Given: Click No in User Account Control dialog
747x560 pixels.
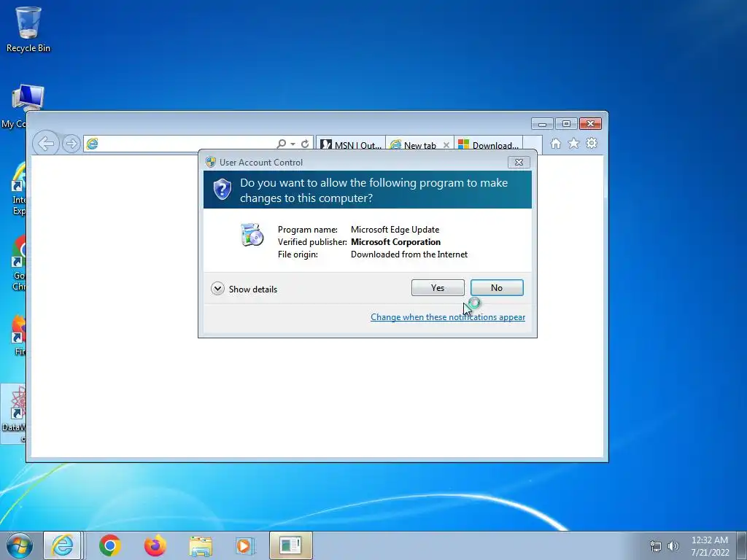Looking at the screenshot, I should pyautogui.click(x=496, y=287).
